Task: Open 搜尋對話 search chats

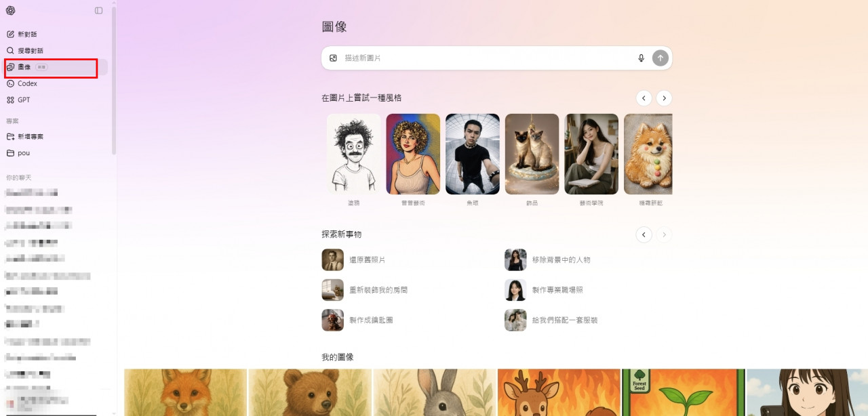Action: pos(30,51)
